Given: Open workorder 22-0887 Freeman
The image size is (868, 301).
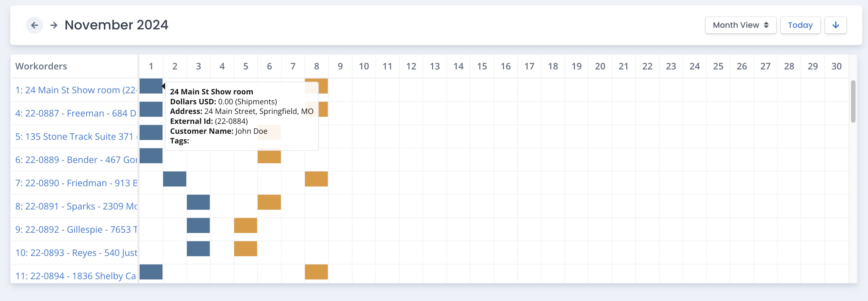Looking at the screenshot, I should [x=75, y=113].
